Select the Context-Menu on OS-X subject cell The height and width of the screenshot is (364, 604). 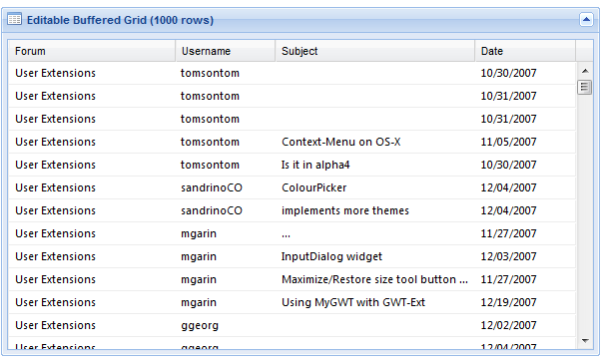point(374,142)
